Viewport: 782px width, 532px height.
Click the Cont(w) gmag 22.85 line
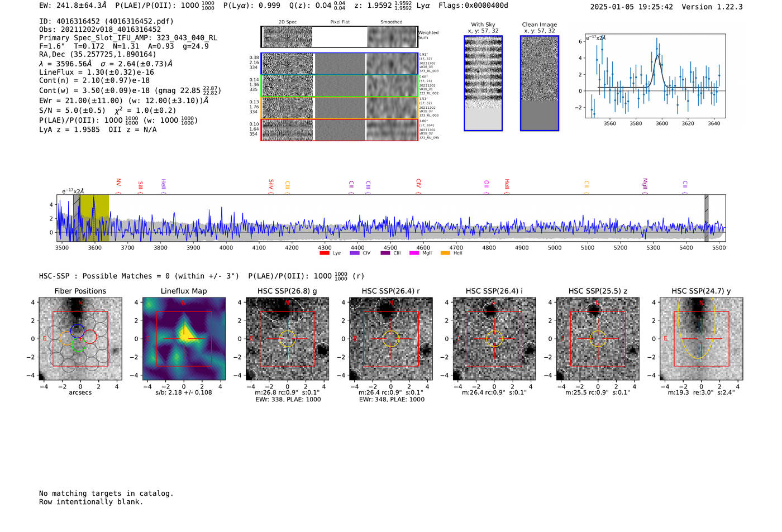pos(130,90)
